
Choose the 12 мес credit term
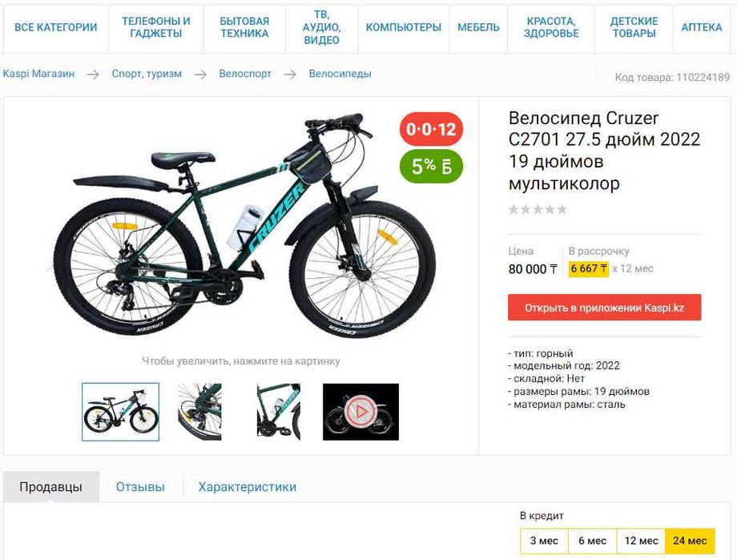pos(641,541)
